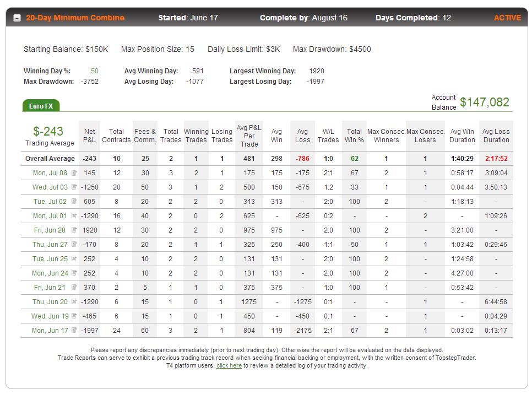Open the Wed, Jul 03 date link
The width and height of the screenshot is (532, 394).
(x=50, y=187)
